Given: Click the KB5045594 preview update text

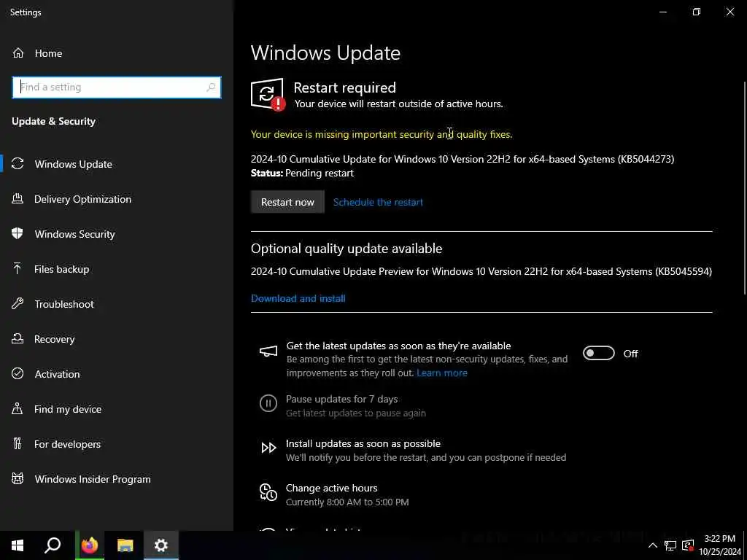Looking at the screenshot, I should coord(481,271).
